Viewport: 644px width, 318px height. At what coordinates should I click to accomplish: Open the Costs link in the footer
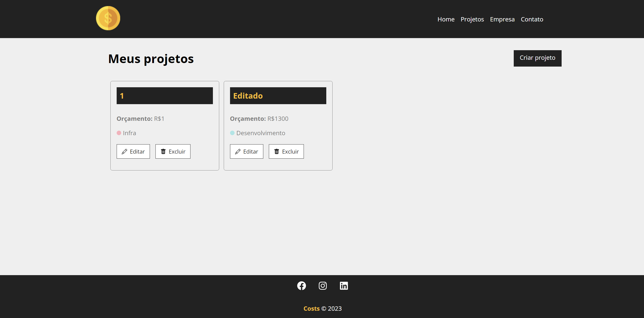(311, 308)
